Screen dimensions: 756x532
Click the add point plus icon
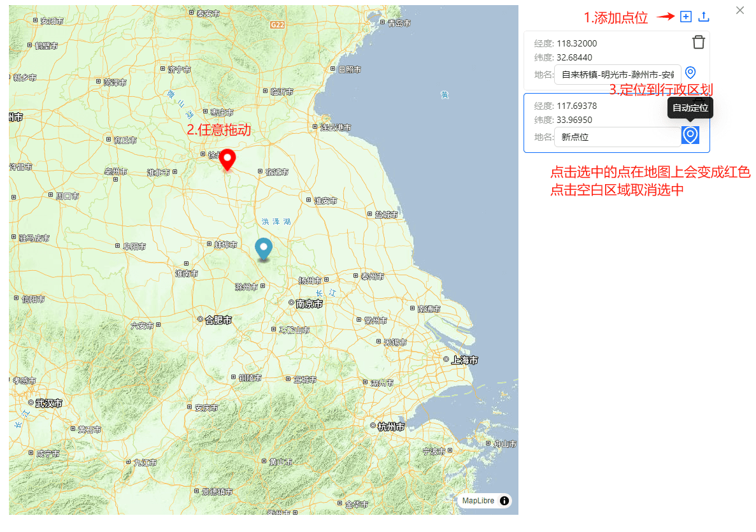coord(685,17)
